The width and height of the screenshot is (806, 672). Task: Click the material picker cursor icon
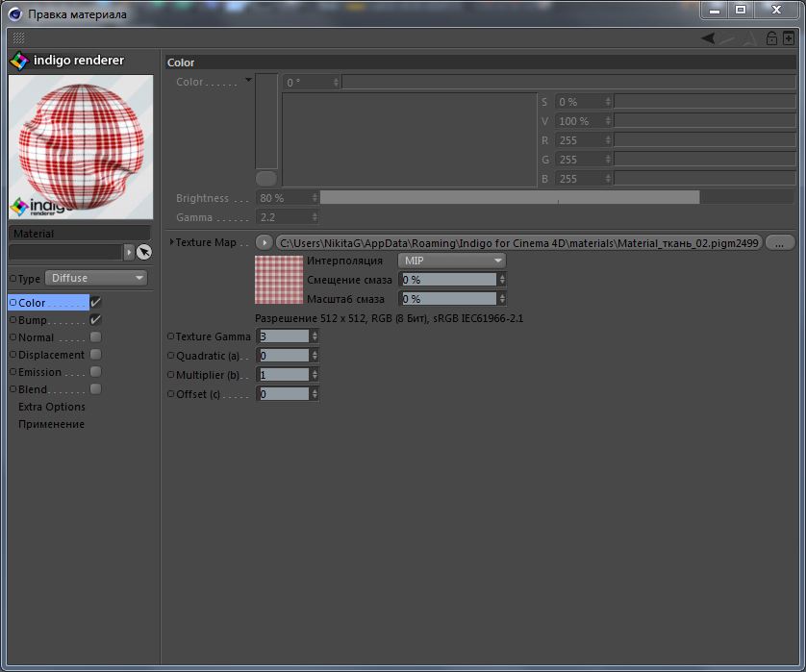144,252
